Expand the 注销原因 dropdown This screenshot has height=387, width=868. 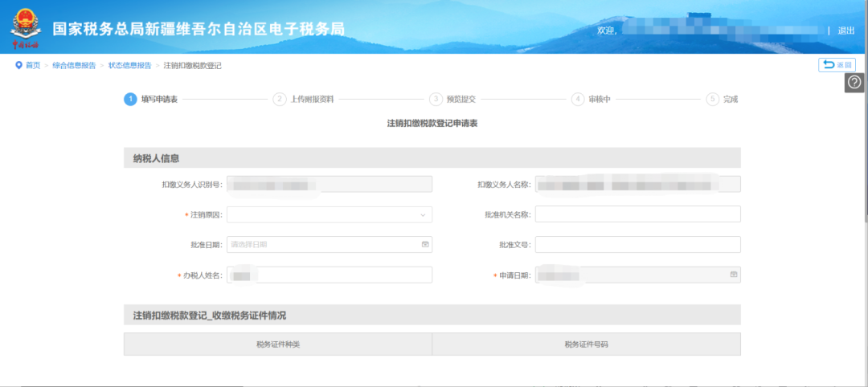coord(330,214)
